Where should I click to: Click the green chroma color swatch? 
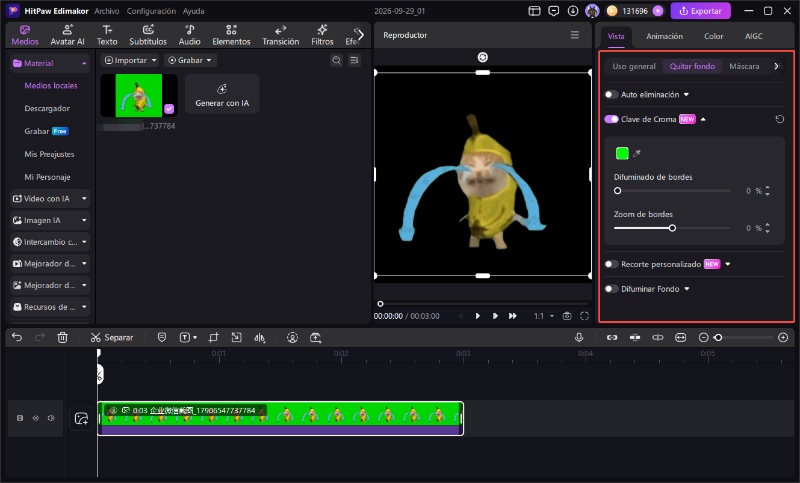[x=622, y=153]
